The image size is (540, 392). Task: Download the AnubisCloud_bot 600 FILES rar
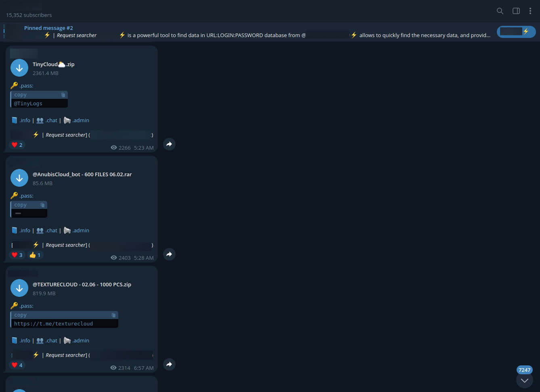tap(19, 178)
